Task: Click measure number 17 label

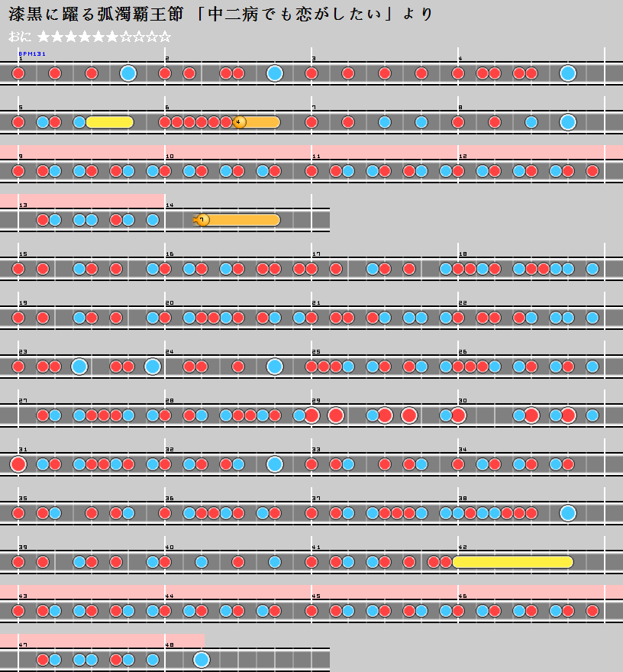Action: [316, 254]
